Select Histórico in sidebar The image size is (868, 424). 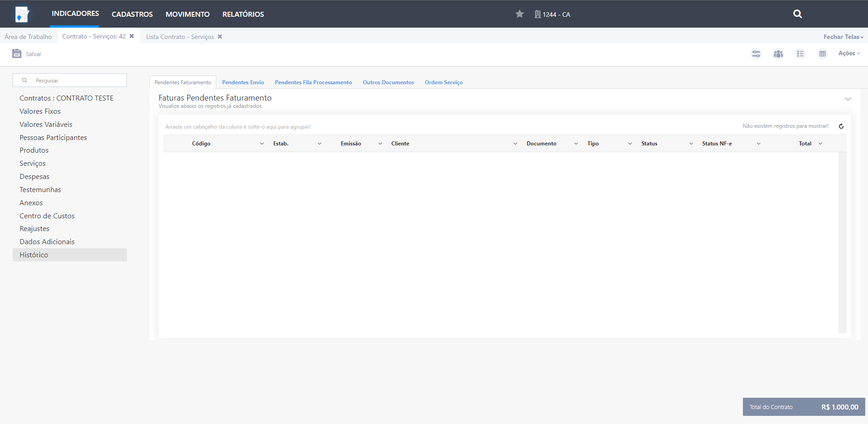coord(70,255)
